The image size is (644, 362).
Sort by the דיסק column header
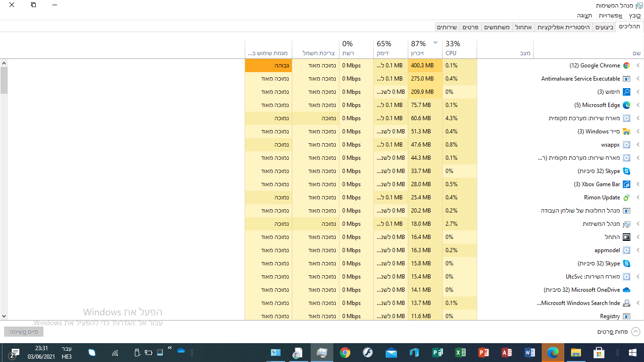(390, 48)
